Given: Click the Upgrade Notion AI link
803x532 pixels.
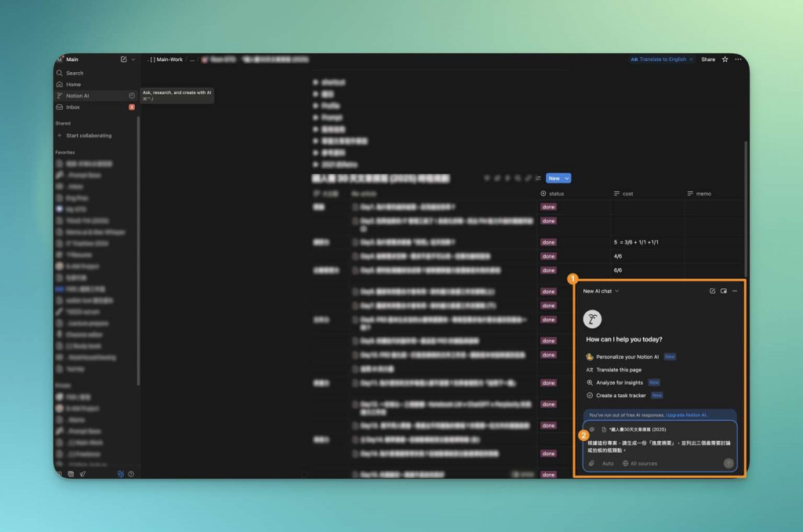Looking at the screenshot, I should (685, 415).
